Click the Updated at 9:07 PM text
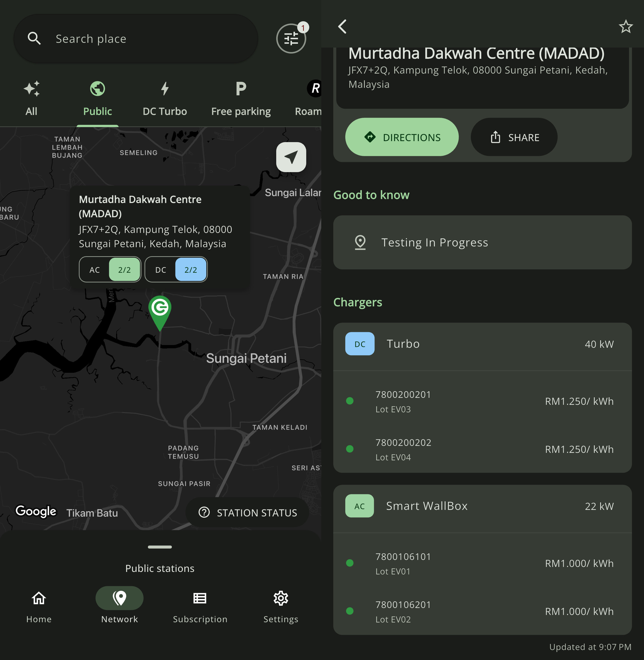 tap(590, 647)
